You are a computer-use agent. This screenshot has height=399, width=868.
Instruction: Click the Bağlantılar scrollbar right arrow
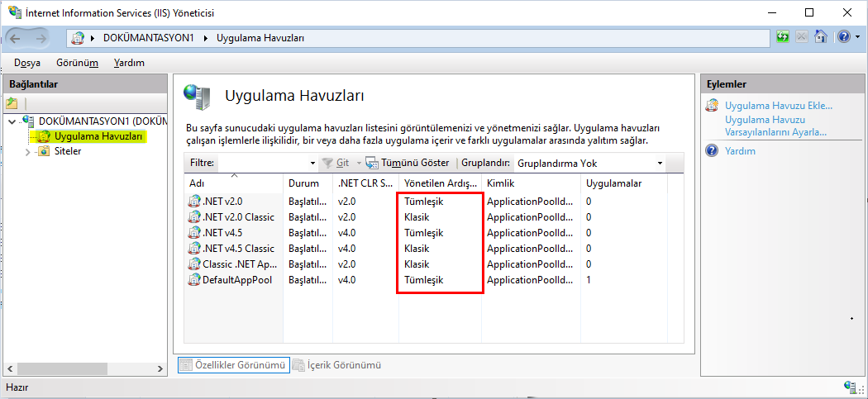point(160,368)
